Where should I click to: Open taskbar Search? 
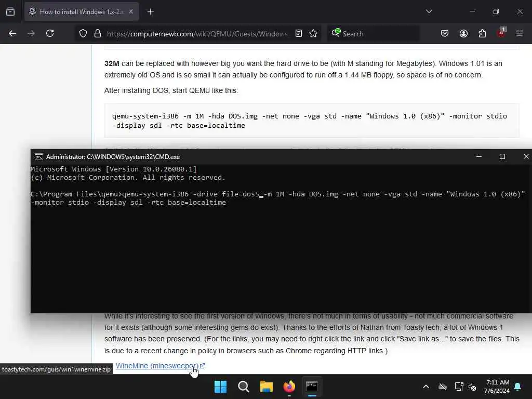[x=243, y=387]
